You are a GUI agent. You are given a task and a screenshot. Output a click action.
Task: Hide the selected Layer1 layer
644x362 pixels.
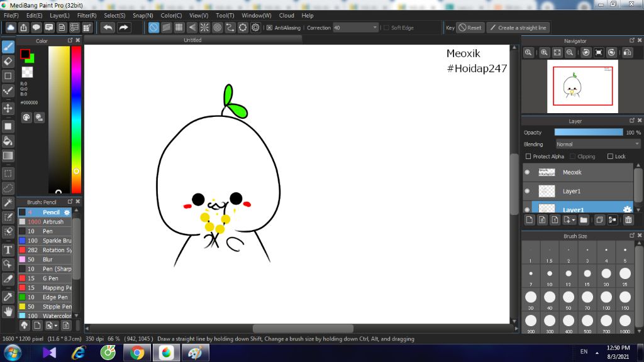pyautogui.click(x=528, y=209)
